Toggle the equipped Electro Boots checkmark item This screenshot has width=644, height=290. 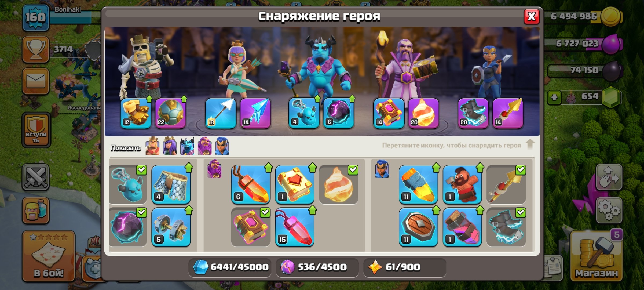[x=506, y=227]
